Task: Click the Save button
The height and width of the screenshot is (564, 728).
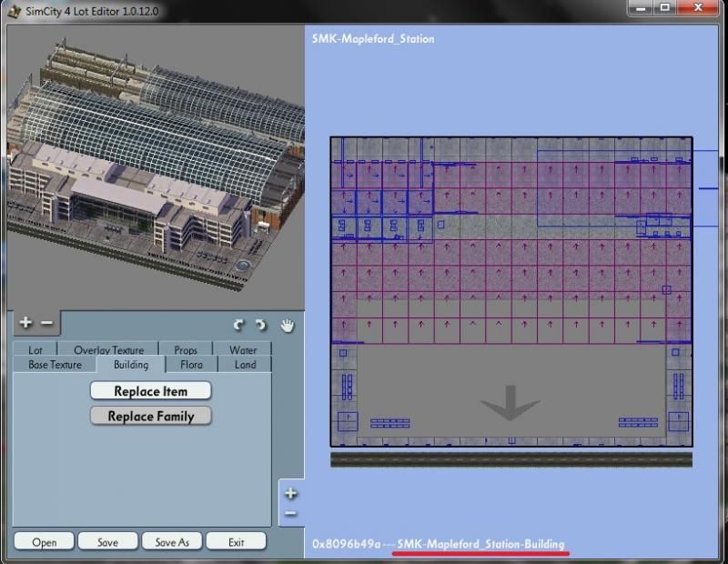Action: (107, 542)
